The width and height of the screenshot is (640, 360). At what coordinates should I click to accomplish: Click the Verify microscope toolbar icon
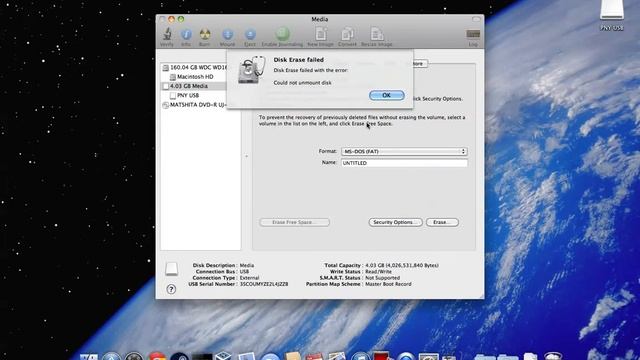coord(167,34)
